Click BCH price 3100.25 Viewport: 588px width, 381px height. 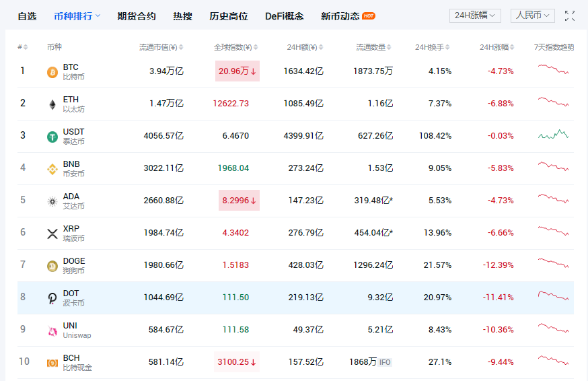coord(237,362)
